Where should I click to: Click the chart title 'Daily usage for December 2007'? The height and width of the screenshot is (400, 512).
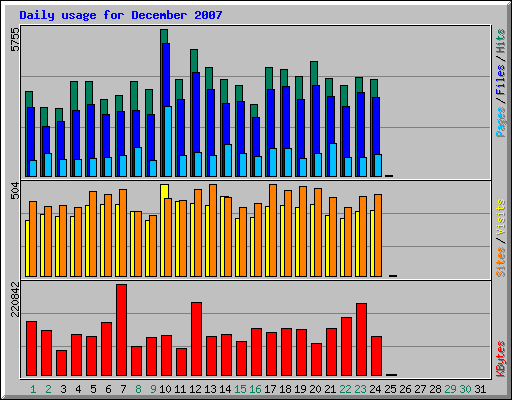pyautogui.click(x=121, y=15)
